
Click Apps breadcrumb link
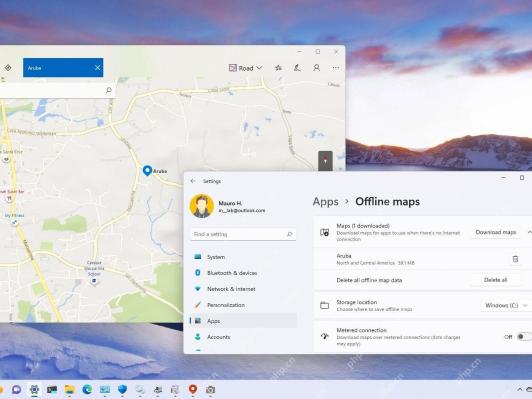tap(325, 202)
